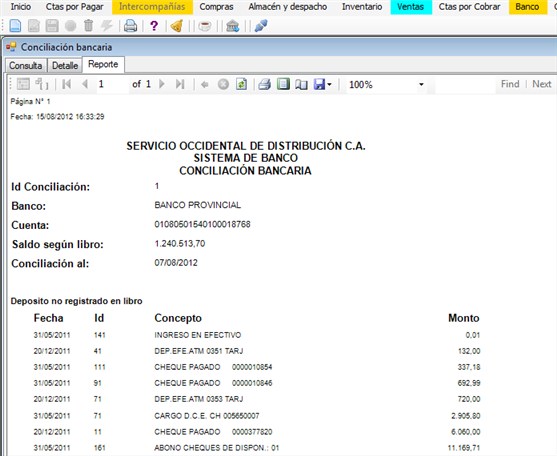Click account number 01080501540100018768

[x=202, y=224]
